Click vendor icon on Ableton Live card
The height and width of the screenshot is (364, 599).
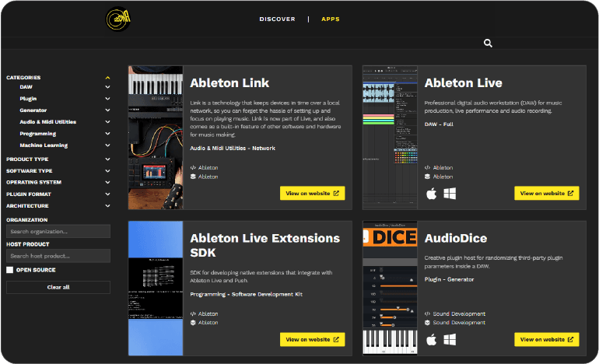point(428,177)
